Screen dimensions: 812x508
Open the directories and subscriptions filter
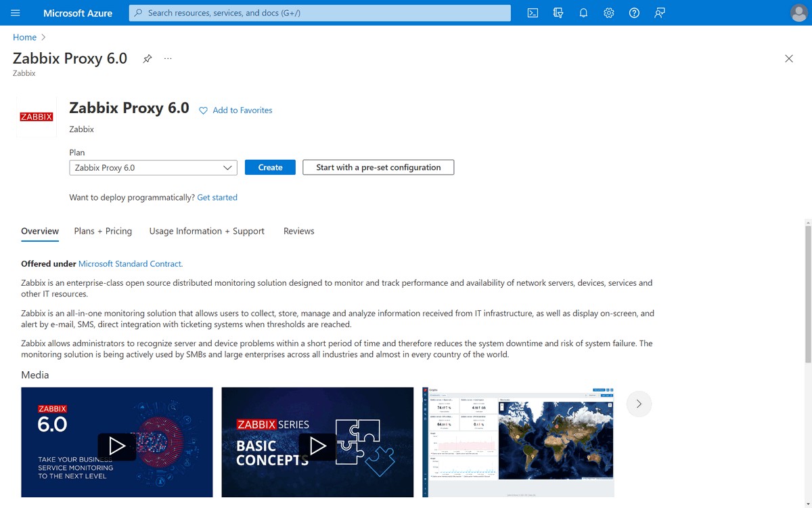coord(558,13)
